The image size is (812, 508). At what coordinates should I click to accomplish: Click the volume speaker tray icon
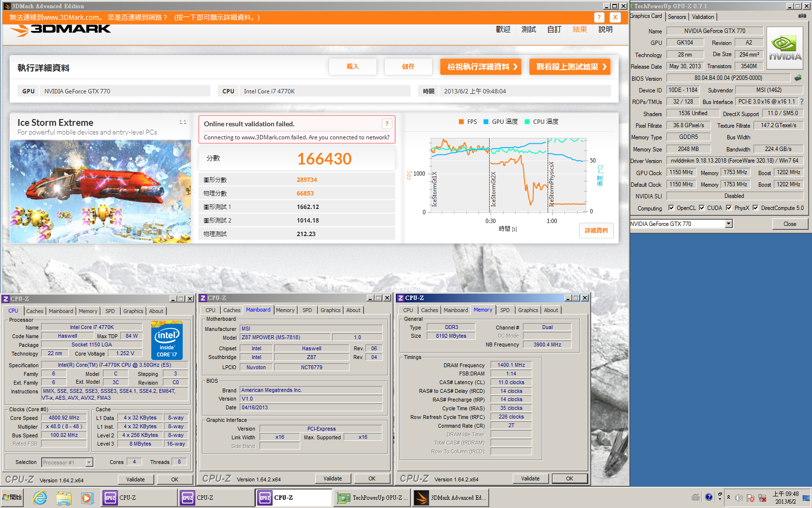point(739,498)
